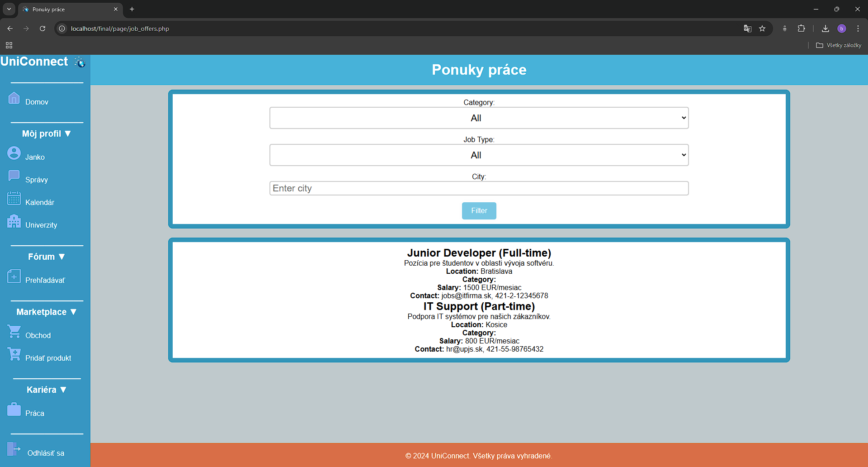Screen dimensions: 868x467
Task: Collapse the Kariéra section
Action: click(47, 390)
